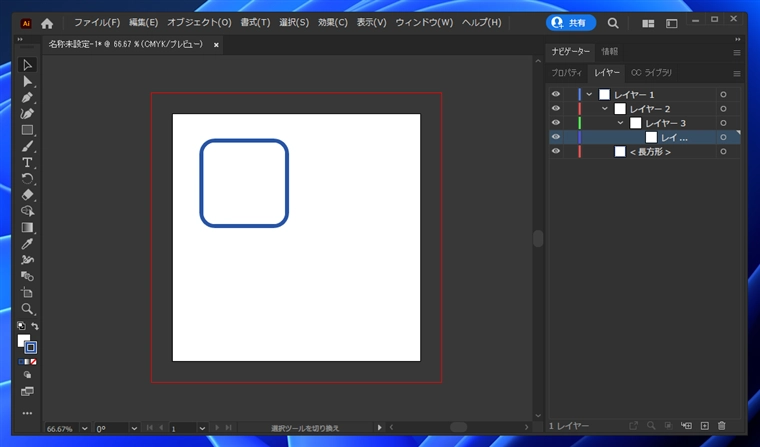Screen dimensions: 760x447
Task: Create new sublayer in Layers panel
Action: 686,426
